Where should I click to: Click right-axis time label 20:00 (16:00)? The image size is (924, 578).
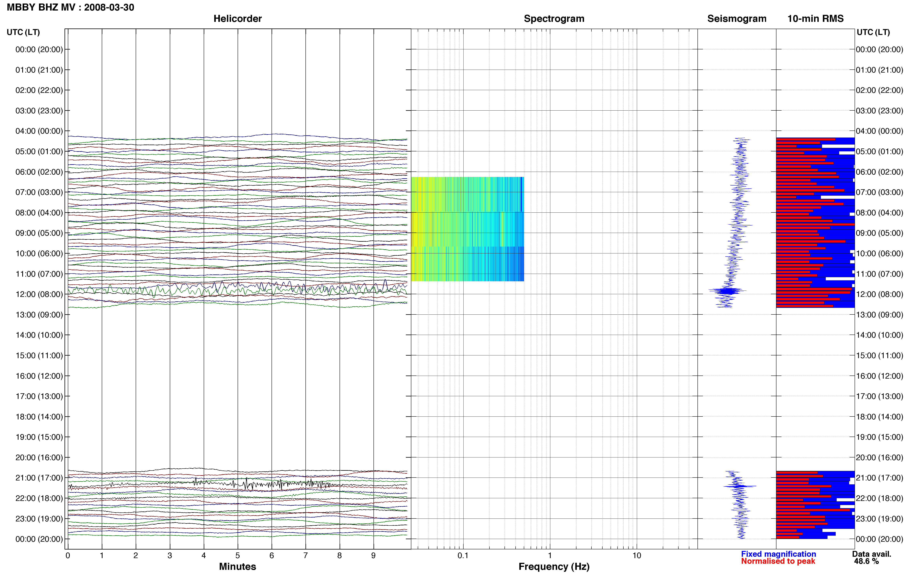(879, 458)
